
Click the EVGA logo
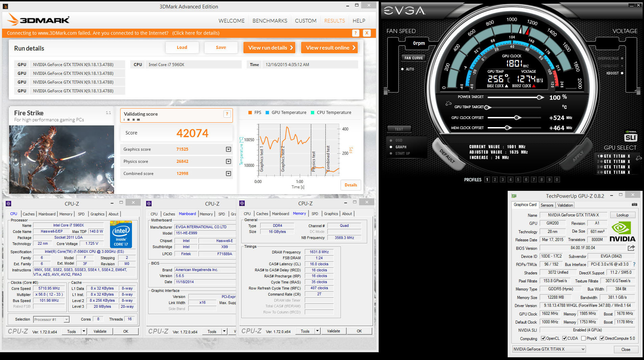404,11
